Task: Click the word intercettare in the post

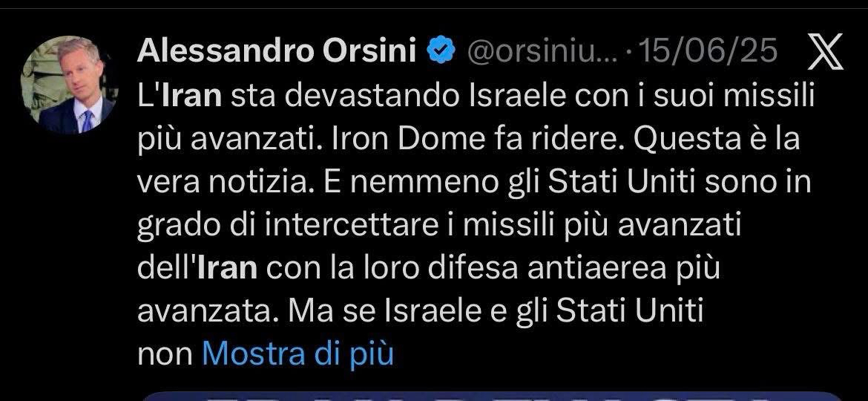Action: 309,226
